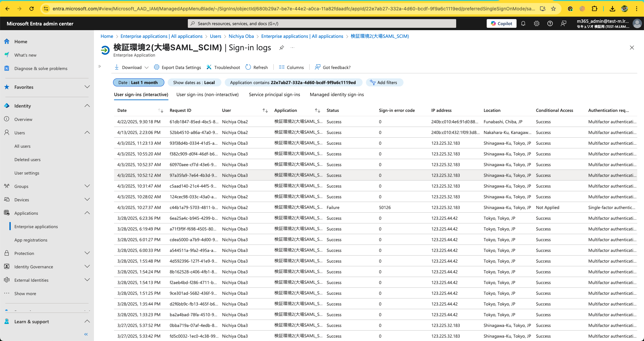
Task: Open the Failure row with error 50126
Action: coord(375,207)
